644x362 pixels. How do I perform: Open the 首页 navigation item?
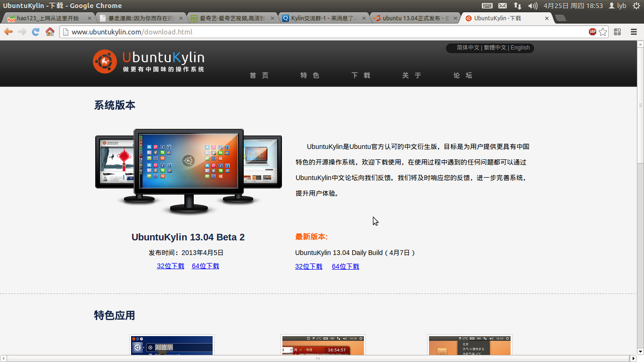259,75
